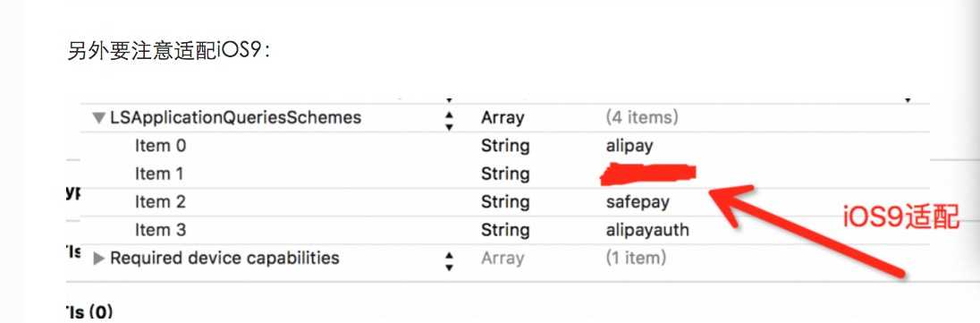Open String type dropdown for Item 3
This screenshot has width=980, height=323.
tap(505, 230)
